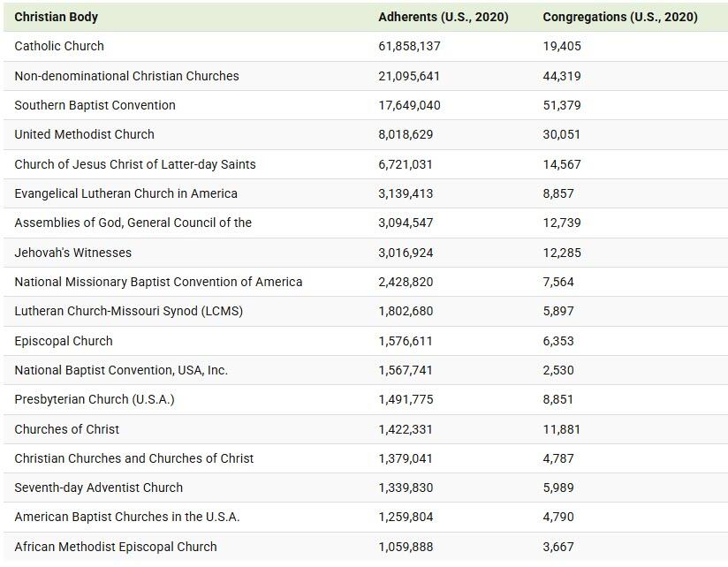Click the Adherents (U.S., 2020) column header
Image resolution: width=728 pixels, height=567 pixels.
[443, 17]
